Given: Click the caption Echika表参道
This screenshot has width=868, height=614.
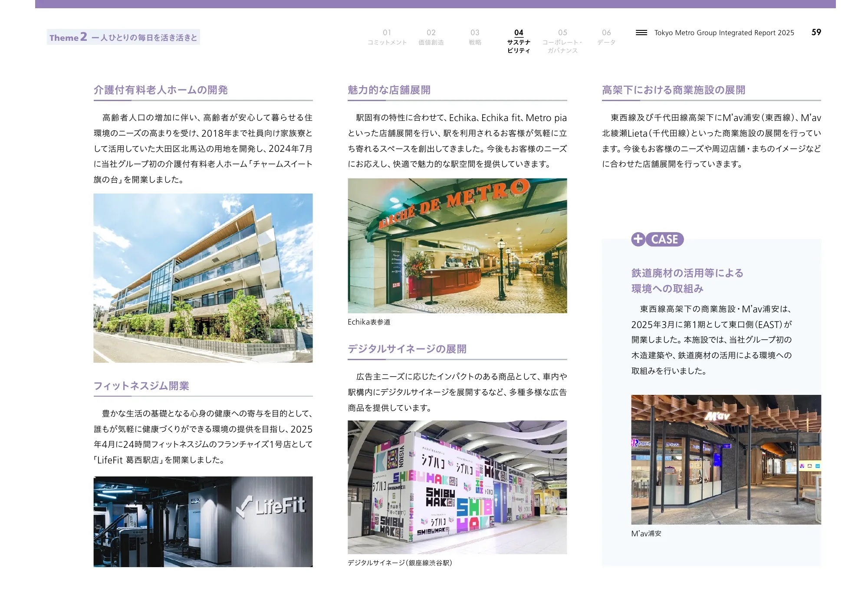Looking at the screenshot, I should 369,322.
